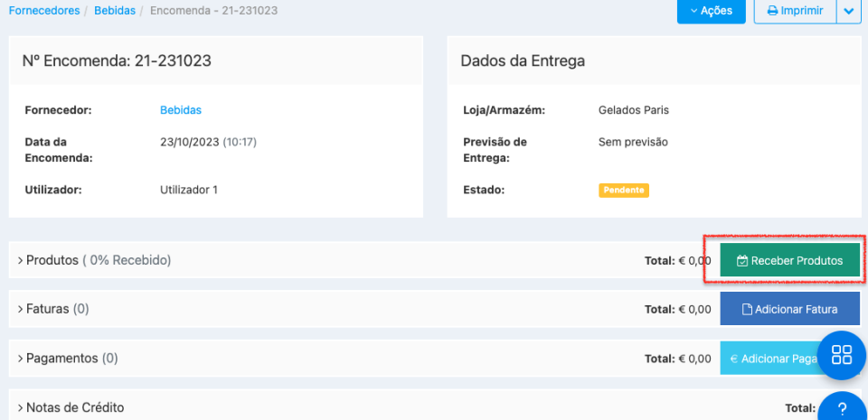Click the Dados da Entrega heading
The width and height of the screenshot is (868, 420).
[523, 61]
